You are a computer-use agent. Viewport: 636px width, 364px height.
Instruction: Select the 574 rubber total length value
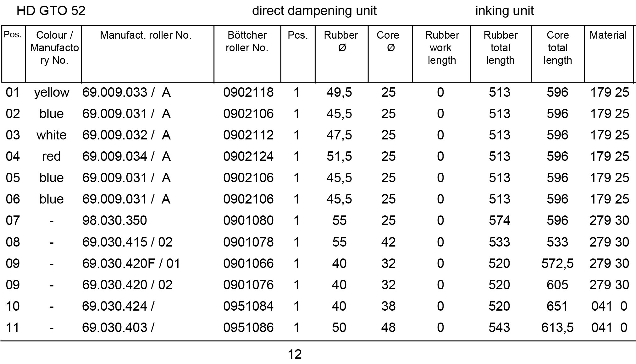pyautogui.click(x=499, y=220)
